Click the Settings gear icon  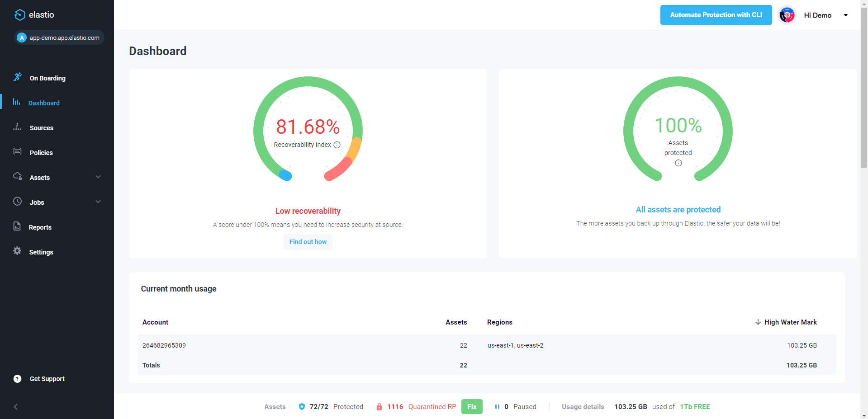click(17, 251)
